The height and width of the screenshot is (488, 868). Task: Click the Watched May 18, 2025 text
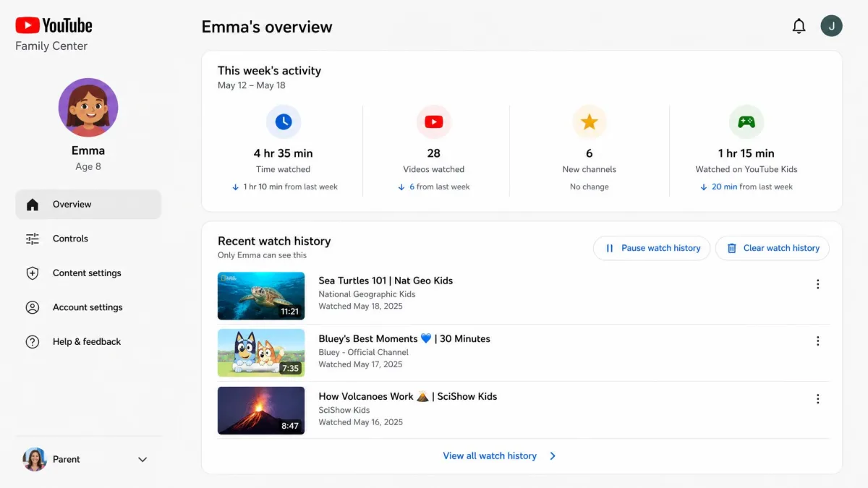360,307
